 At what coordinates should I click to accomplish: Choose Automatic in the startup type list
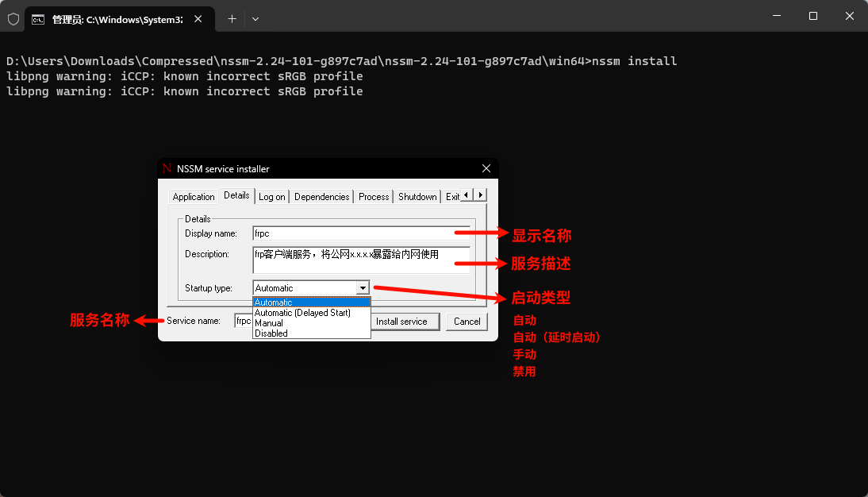[x=312, y=302]
